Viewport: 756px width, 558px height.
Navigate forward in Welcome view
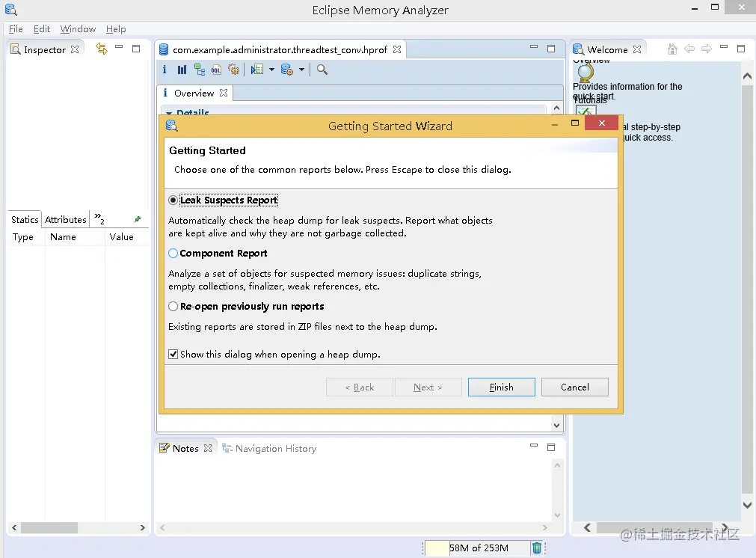point(707,49)
